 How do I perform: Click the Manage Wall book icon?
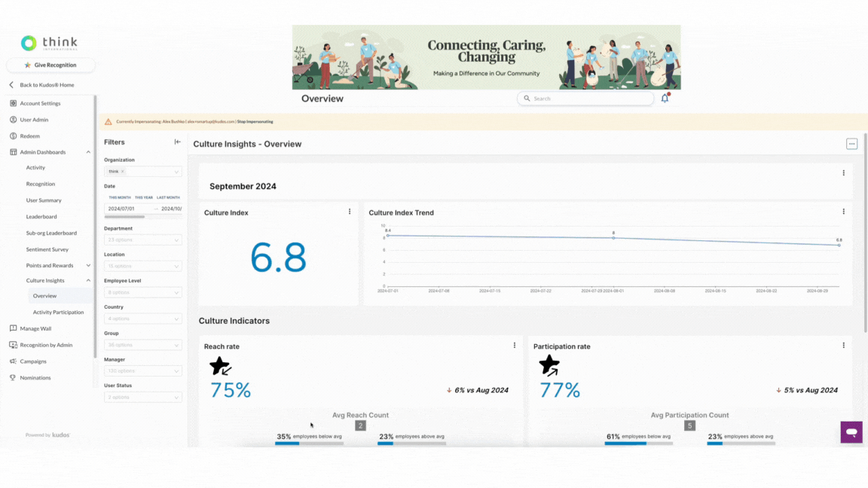[x=14, y=328]
